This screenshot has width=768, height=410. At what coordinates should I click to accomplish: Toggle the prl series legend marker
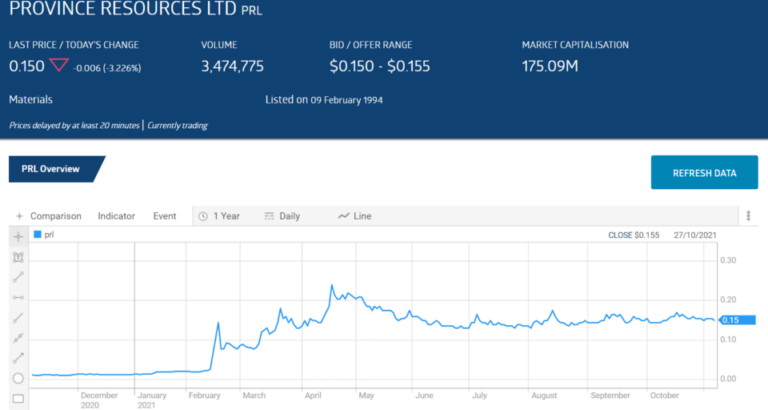click(38, 234)
